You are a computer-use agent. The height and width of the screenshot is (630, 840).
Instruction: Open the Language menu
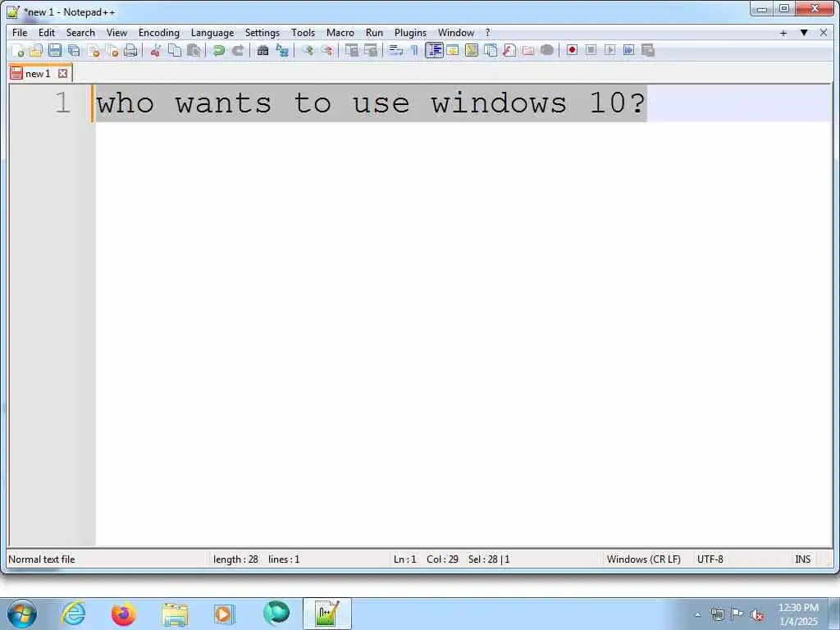pyautogui.click(x=212, y=33)
